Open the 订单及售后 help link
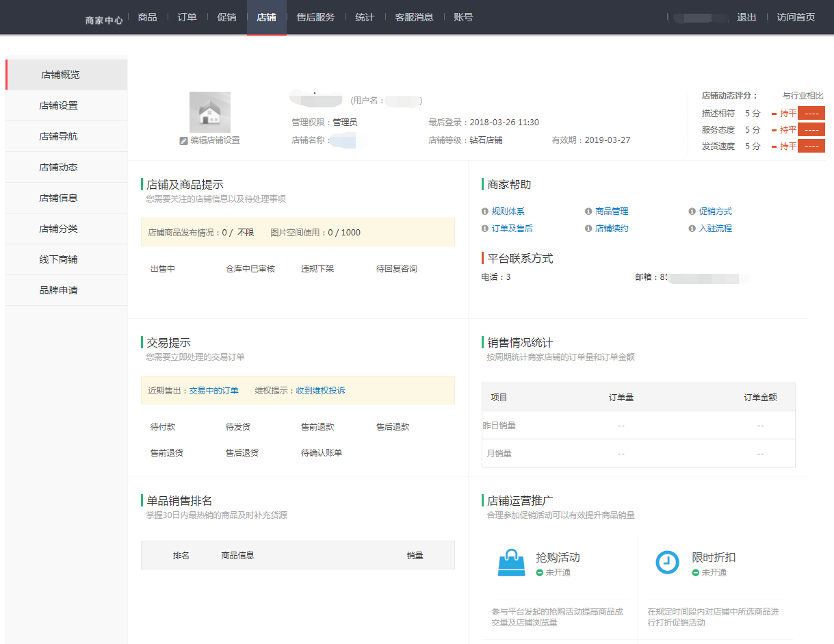 512,229
